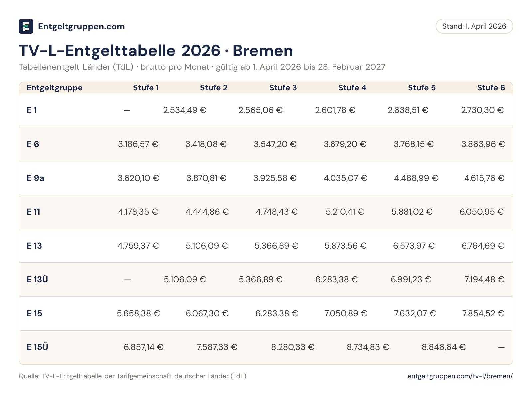The height and width of the screenshot is (399, 532).
Task: Select the 2.534,49 € cell
Action: (185, 110)
